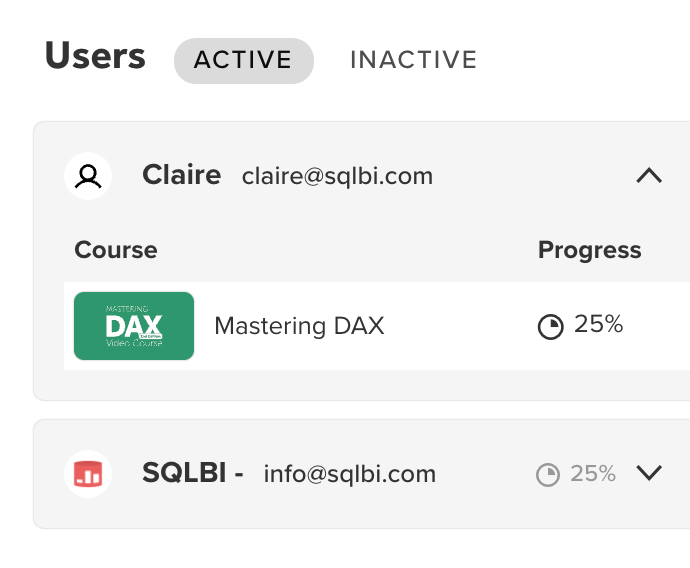This screenshot has width=690, height=568.
Task: Click the gray progress clock icon in SQLBI row
Action: 548,475
